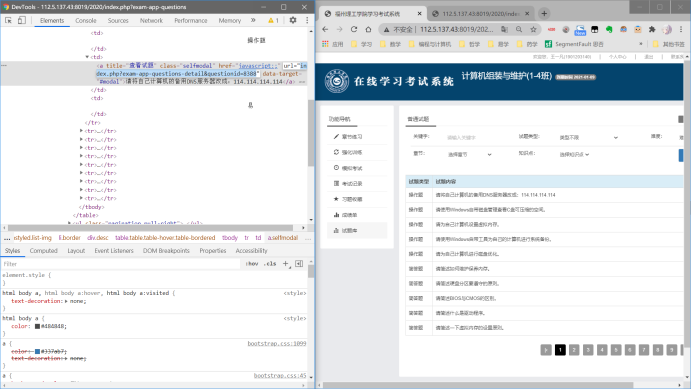Screen dimensions: 692x389
Task: Expand the text-decoration none shorthand in html body a rule
Action: coord(66,301)
